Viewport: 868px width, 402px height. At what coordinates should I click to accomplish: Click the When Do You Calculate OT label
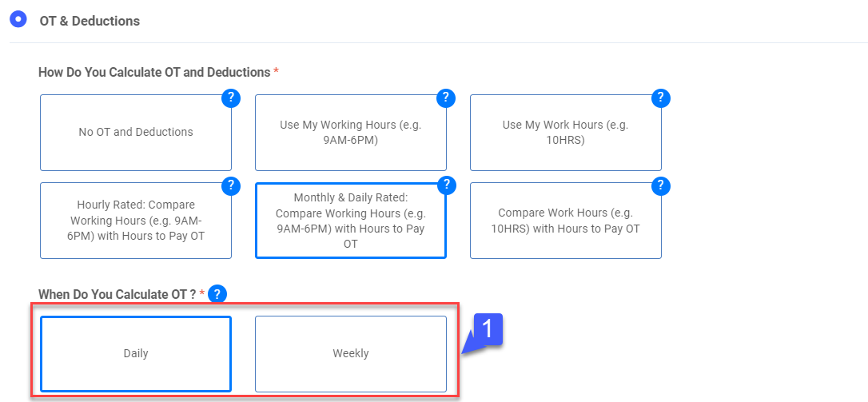click(x=117, y=294)
